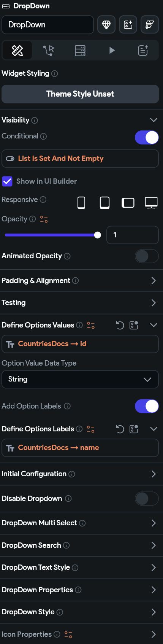Uncheck Show in UI Builder checkbox
Image resolution: width=163 pixels, height=644 pixels.
7,181
